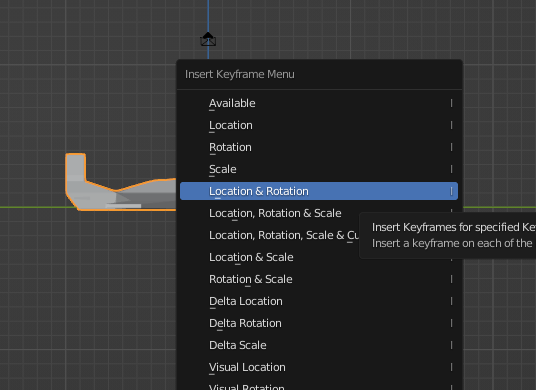Select Available keying set entry
Viewport: 536px width, 390px height.
[x=319, y=103]
